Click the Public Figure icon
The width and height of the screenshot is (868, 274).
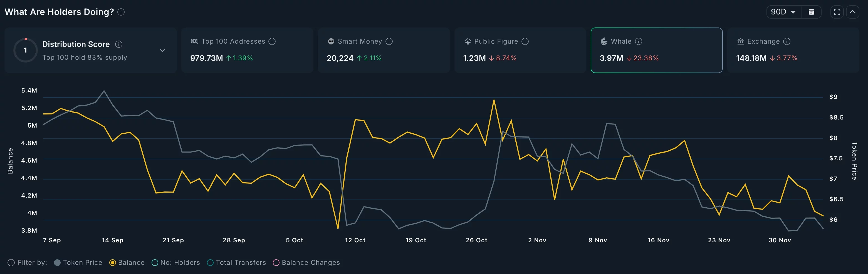click(x=468, y=41)
